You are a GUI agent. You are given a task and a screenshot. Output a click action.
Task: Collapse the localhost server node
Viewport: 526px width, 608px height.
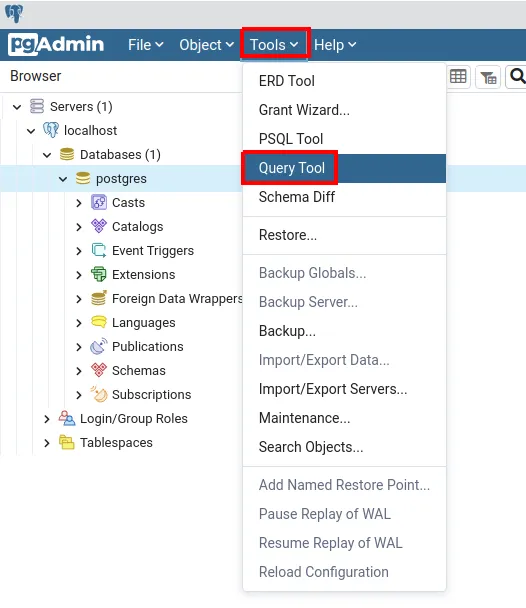coord(31,131)
